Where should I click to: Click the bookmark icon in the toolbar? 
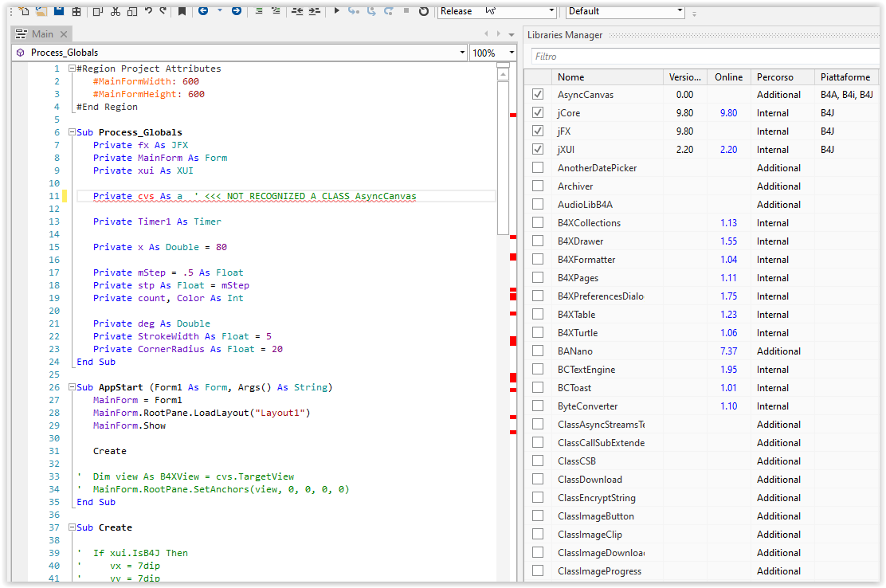tap(182, 11)
